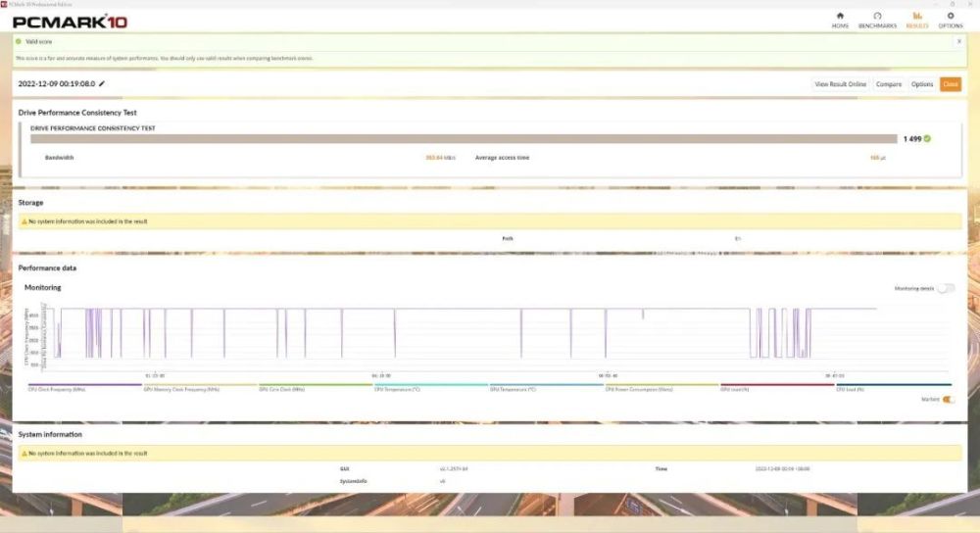This screenshot has height=533, width=980.
Task: Edit the result name with pencil icon
Action: pos(102,83)
